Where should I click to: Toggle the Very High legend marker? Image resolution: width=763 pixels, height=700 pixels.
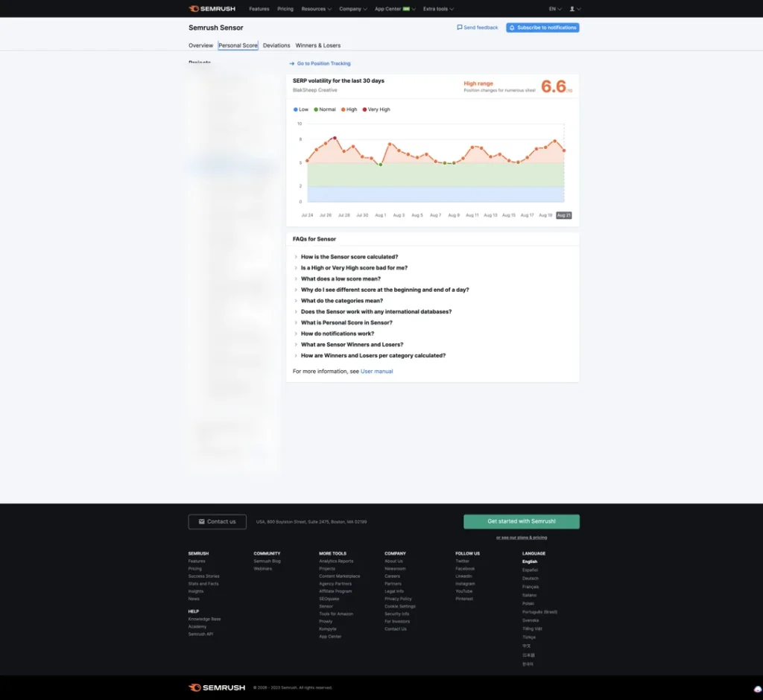point(364,109)
